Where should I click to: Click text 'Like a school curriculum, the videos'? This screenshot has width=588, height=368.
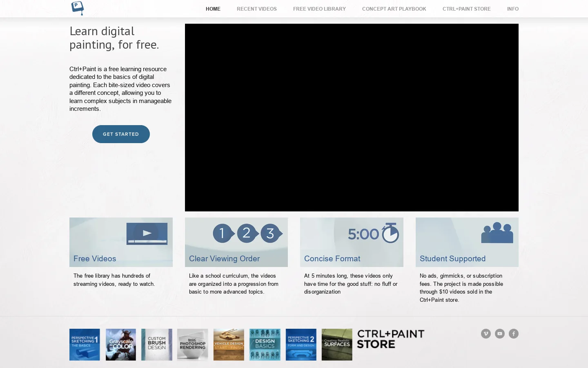tap(232, 276)
